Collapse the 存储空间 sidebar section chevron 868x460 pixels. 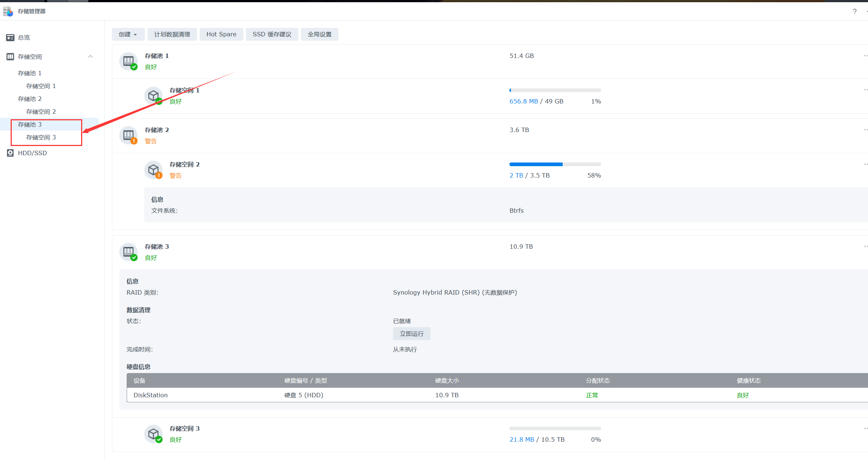(90, 56)
